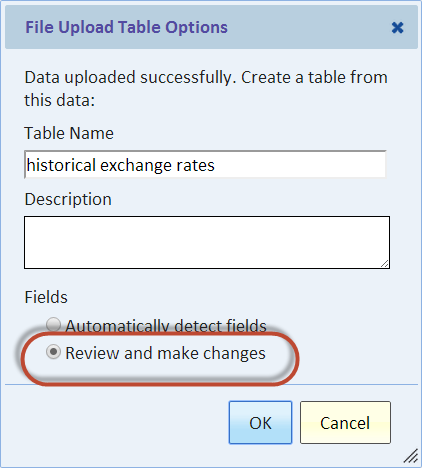Viewport: 422px width, 468px height.
Task: Click the Table Name label
Action: (69, 133)
